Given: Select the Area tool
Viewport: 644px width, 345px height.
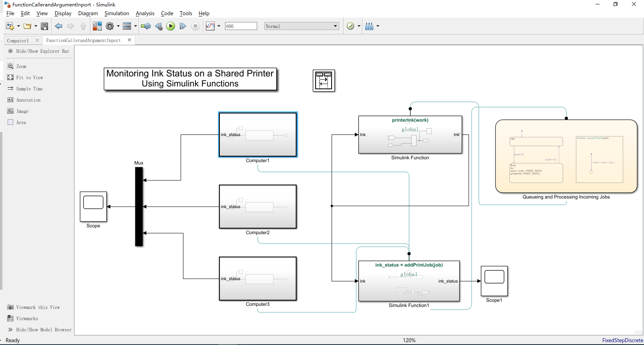Looking at the screenshot, I should [x=17, y=122].
